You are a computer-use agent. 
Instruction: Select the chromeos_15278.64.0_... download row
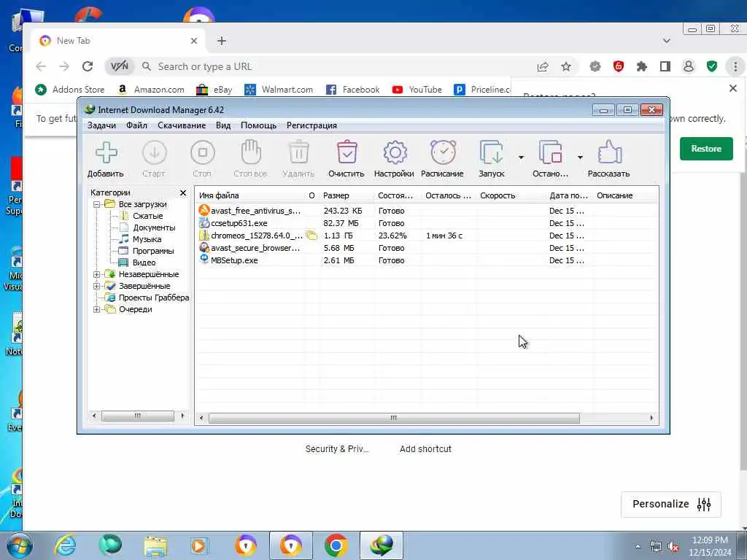pos(426,236)
